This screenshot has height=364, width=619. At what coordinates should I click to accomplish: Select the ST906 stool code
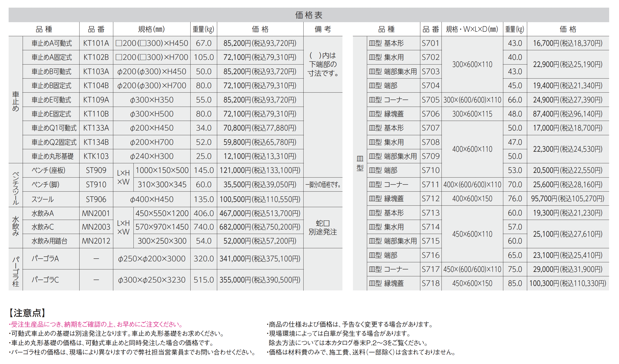tap(96, 199)
